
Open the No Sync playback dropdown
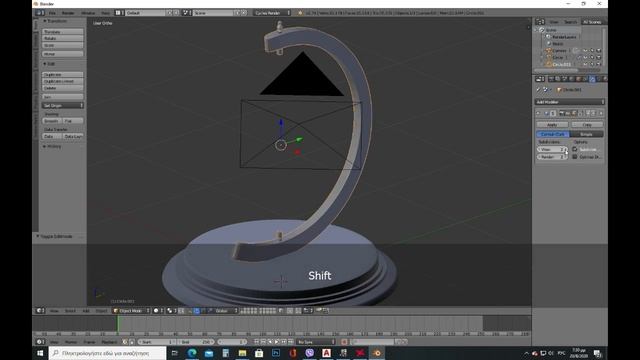pyautogui.click(x=316, y=342)
